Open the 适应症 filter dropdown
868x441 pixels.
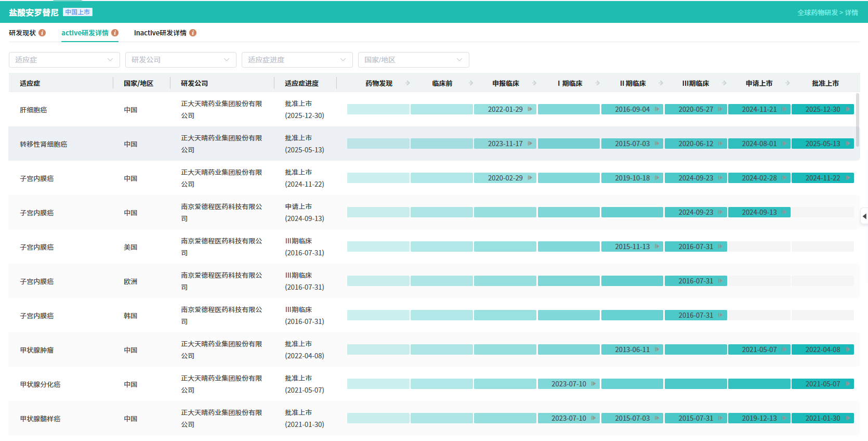pos(64,60)
